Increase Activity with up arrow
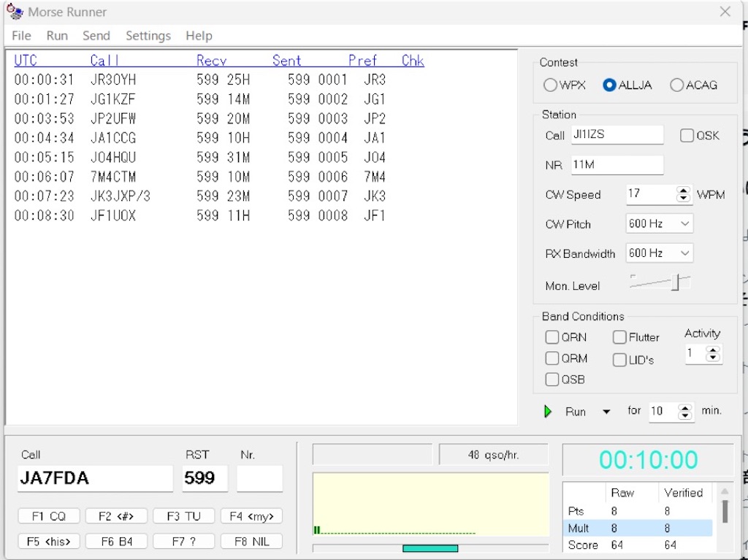Image resolution: width=748 pixels, height=560 pixels. click(714, 350)
